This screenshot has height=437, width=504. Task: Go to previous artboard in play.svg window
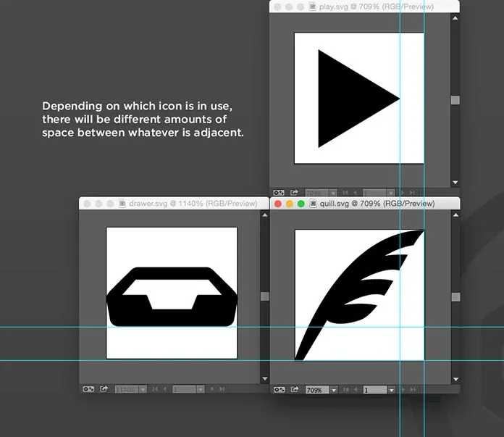tap(355, 193)
